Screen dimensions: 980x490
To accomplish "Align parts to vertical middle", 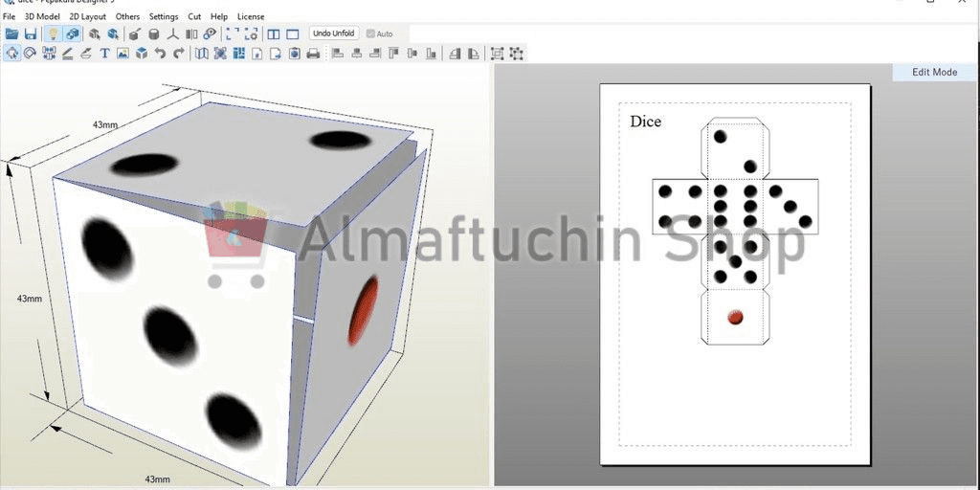I will pos(412,54).
